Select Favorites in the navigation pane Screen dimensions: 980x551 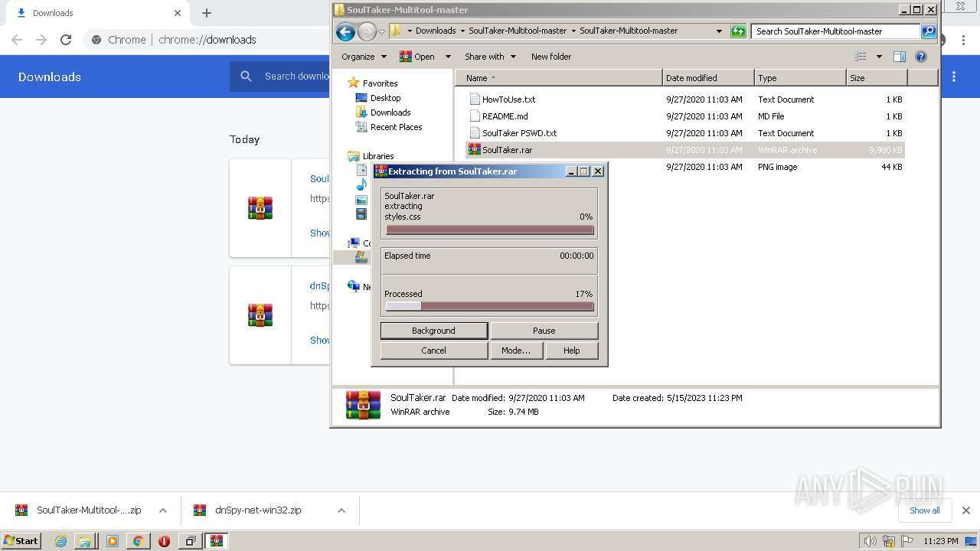coord(380,83)
